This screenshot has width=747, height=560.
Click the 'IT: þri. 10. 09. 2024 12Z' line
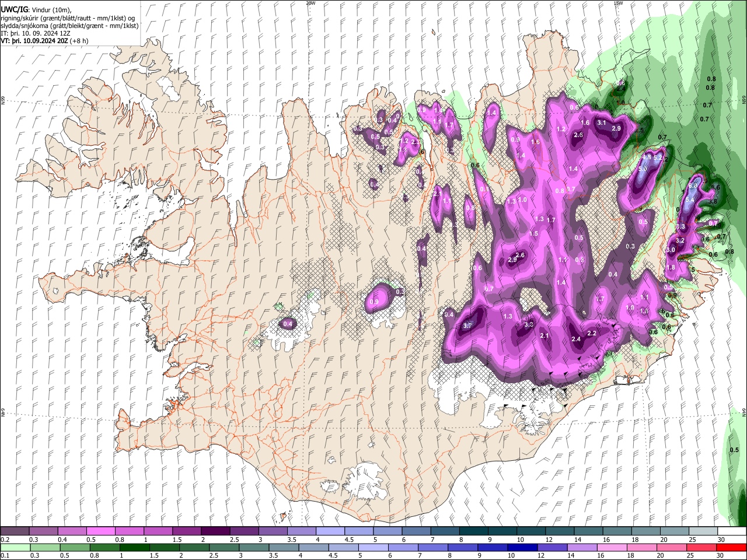pos(34,33)
